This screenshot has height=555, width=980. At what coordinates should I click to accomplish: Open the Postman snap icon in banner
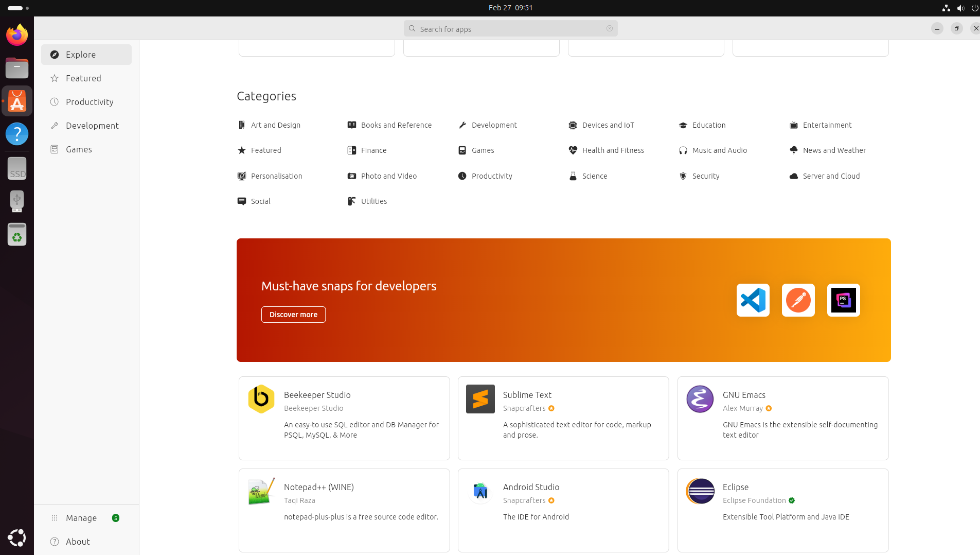(x=798, y=300)
